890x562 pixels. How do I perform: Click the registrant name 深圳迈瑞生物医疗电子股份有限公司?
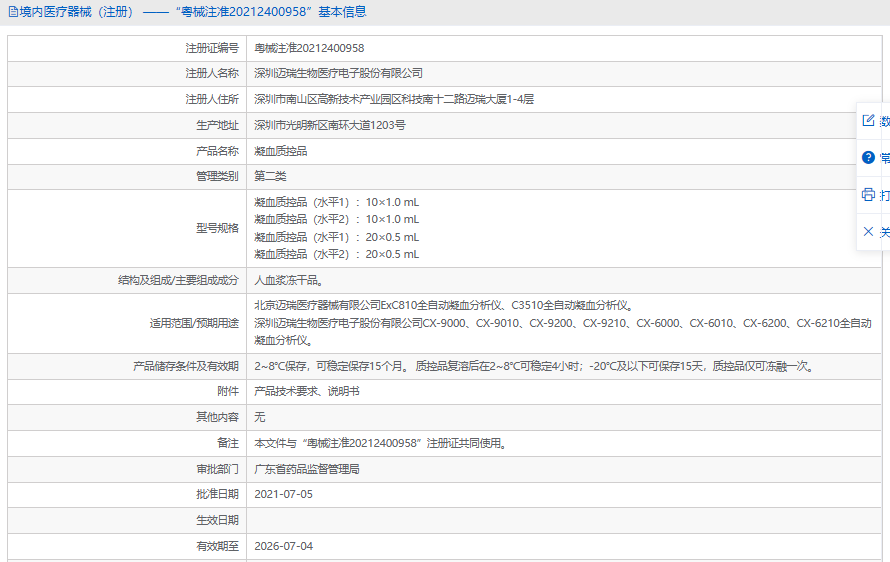338,73
